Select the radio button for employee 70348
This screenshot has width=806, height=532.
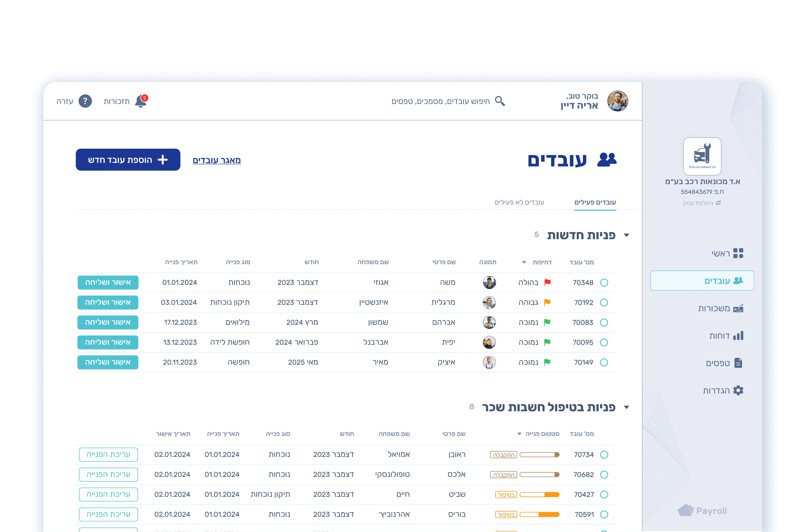coord(604,283)
